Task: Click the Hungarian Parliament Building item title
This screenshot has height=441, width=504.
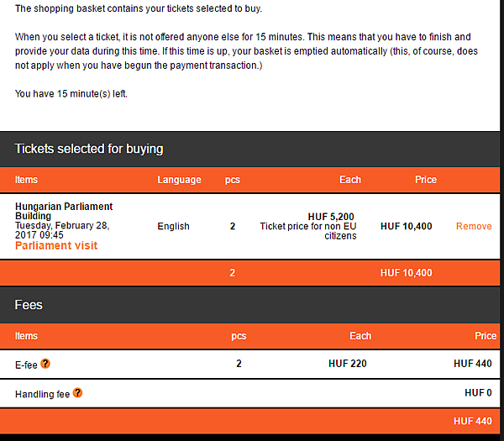Action: coord(64,211)
